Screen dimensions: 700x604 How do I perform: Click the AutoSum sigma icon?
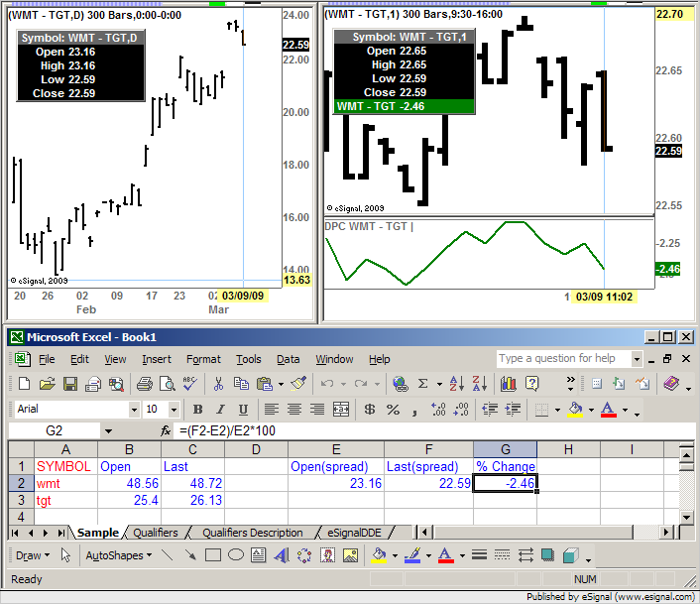(x=422, y=384)
